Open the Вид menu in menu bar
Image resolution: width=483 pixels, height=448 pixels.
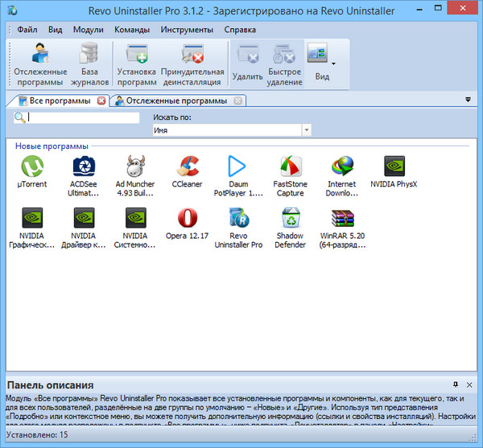(55, 30)
